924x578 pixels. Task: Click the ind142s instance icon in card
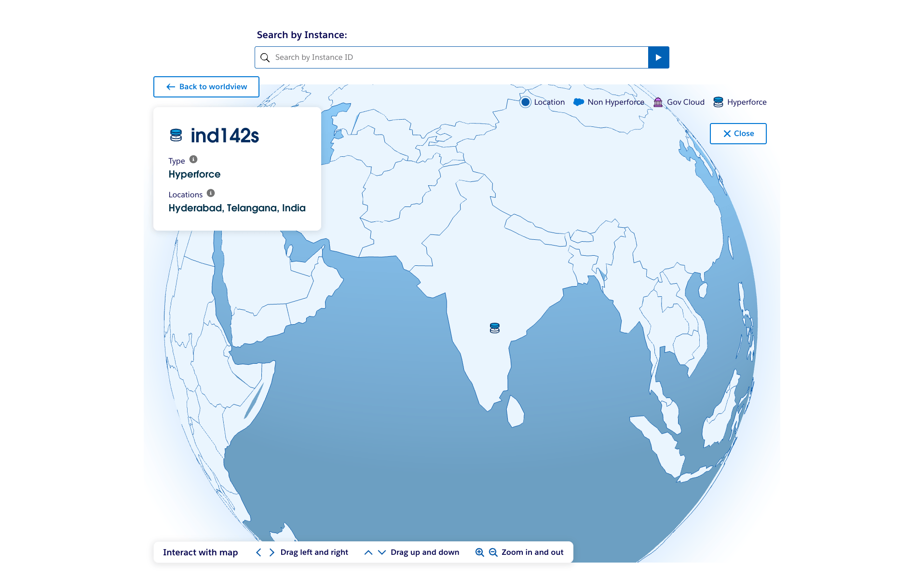point(176,136)
